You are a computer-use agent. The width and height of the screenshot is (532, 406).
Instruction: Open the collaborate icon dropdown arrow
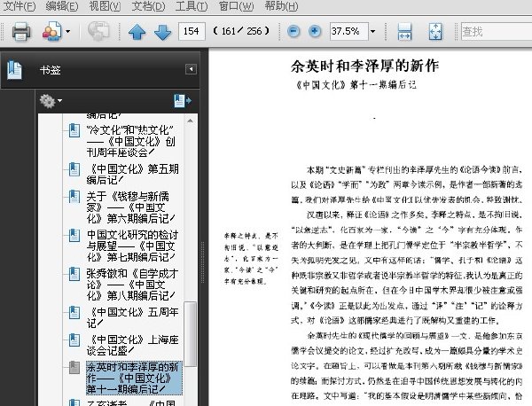point(68,32)
